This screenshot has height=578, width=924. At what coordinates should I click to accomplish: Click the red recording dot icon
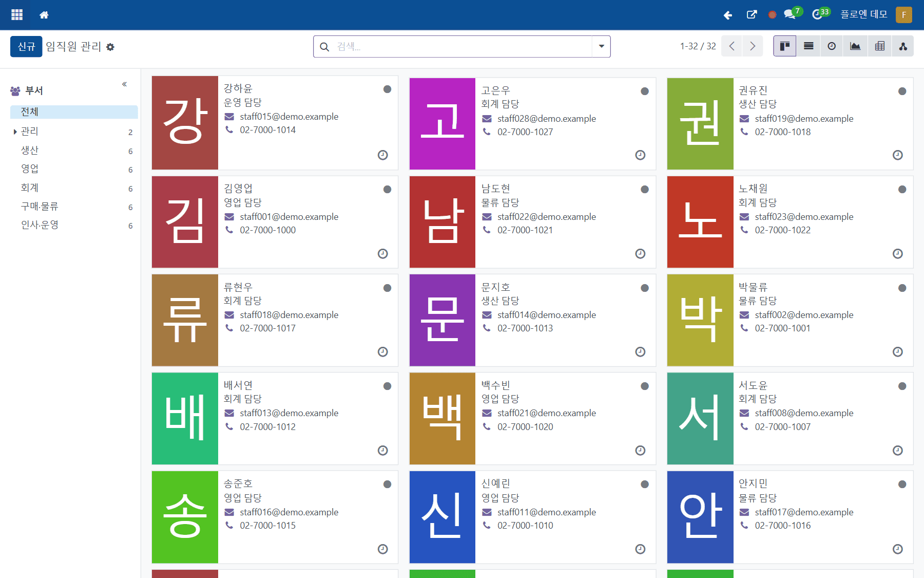coord(772,15)
